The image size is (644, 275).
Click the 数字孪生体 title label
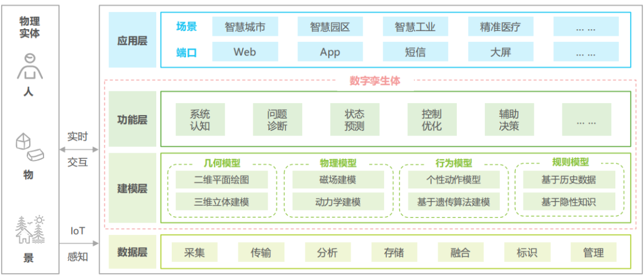[x=374, y=81]
